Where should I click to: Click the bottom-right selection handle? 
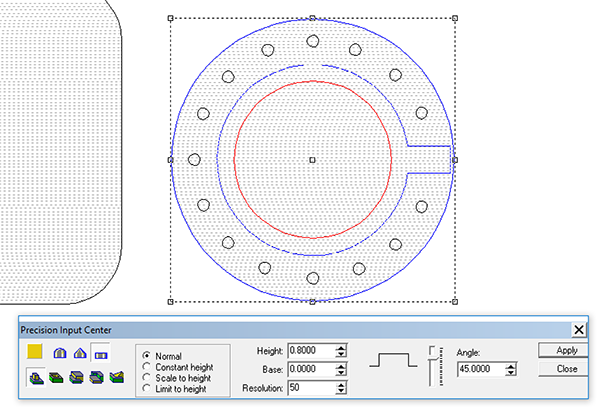455,302
